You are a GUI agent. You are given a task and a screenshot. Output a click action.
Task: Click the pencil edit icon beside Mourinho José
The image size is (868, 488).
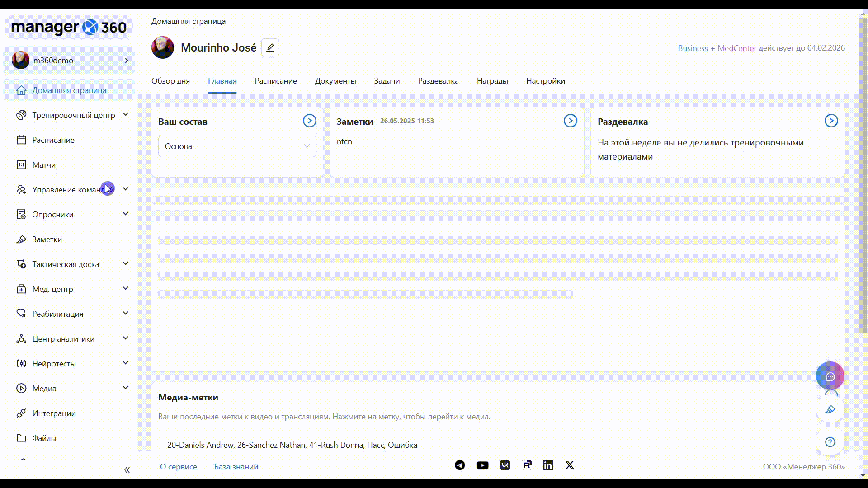(270, 47)
